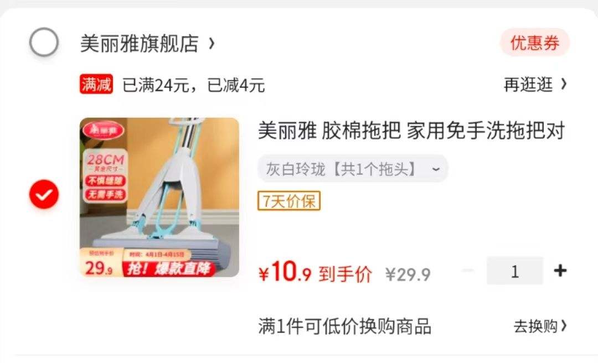This screenshot has width=598, height=364.
Task: Tap the variant selector down arrow
Action: (x=436, y=169)
